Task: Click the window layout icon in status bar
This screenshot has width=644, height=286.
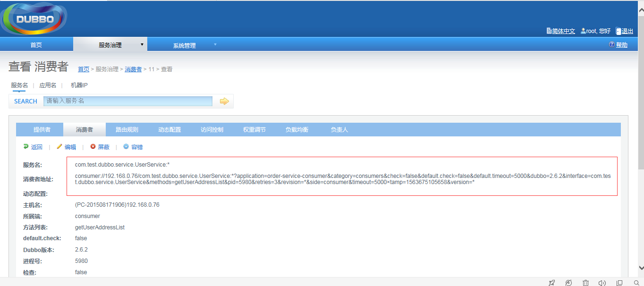Action: click(619, 283)
